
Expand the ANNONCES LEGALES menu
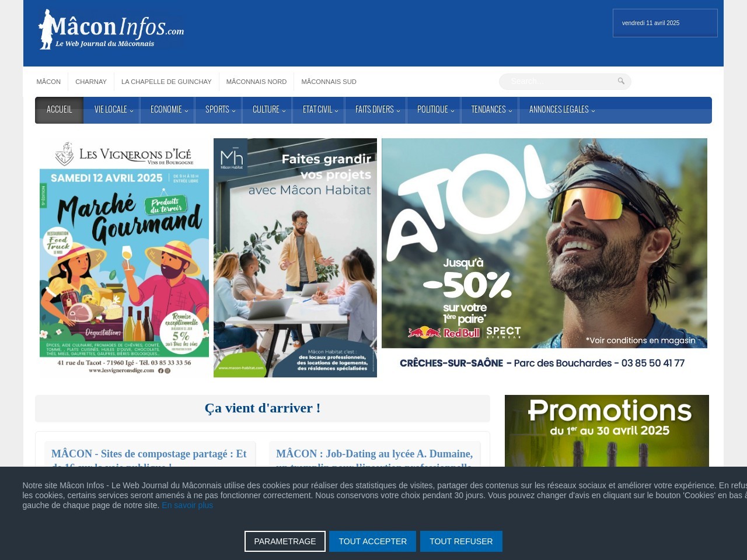click(x=561, y=110)
